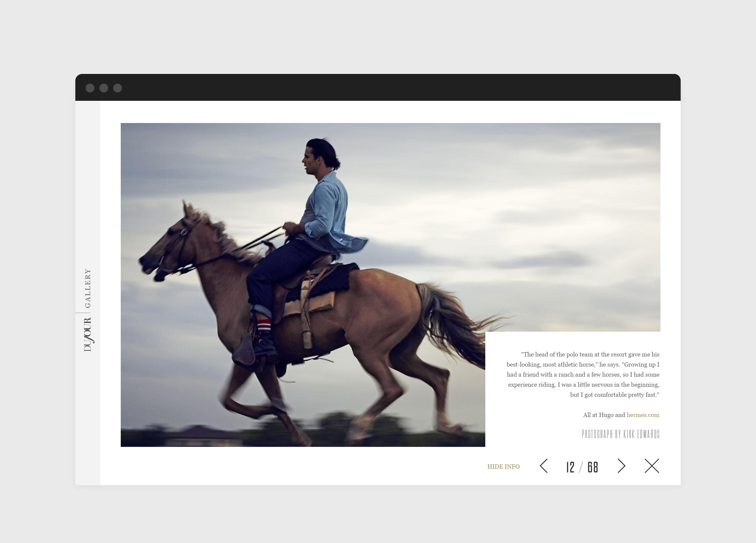This screenshot has width=756, height=543.
Task: Click the "All at Hugo and" text
Action: click(604, 415)
